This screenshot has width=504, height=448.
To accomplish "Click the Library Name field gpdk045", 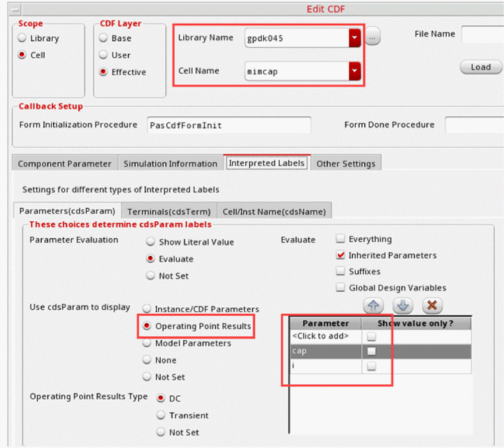I will click(x=297, y=38).
